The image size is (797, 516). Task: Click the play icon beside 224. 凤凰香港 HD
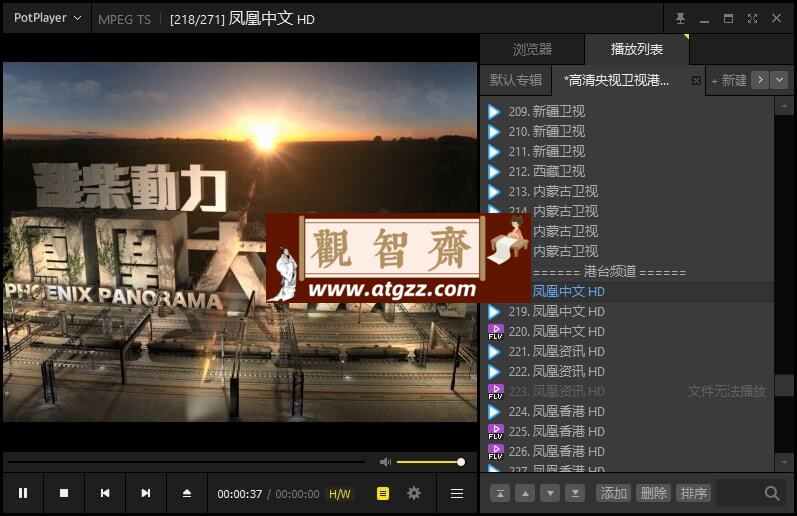click(x=494, y=411)
